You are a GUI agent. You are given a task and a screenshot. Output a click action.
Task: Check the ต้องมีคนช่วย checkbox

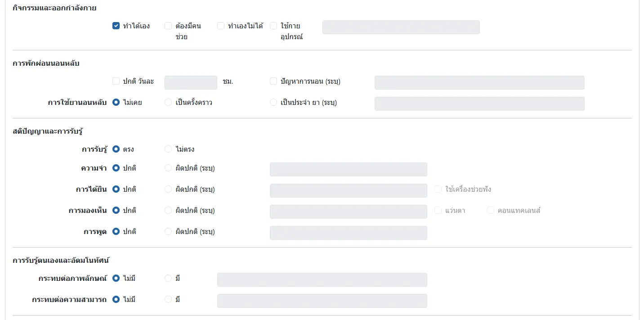click(168, 26)
